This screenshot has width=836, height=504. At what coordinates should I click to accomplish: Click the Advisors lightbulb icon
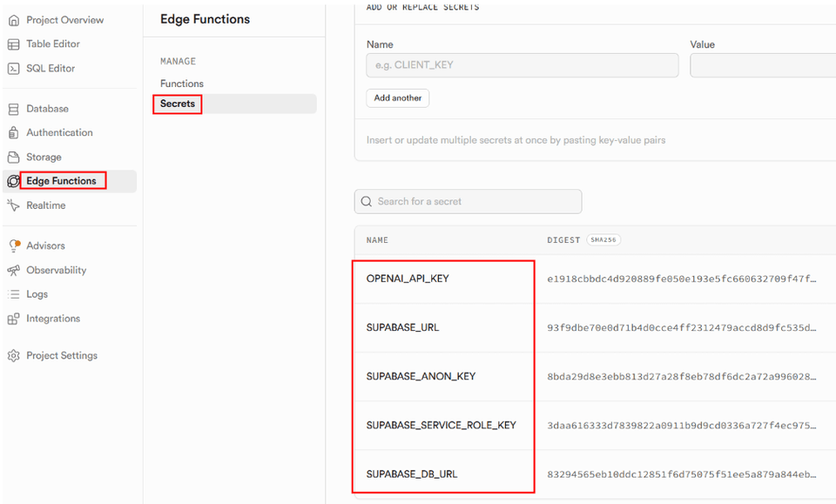[x=15, y=245]
